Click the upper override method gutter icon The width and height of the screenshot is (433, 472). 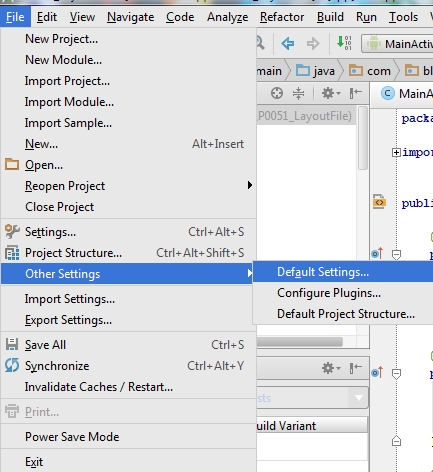[377, 254]
